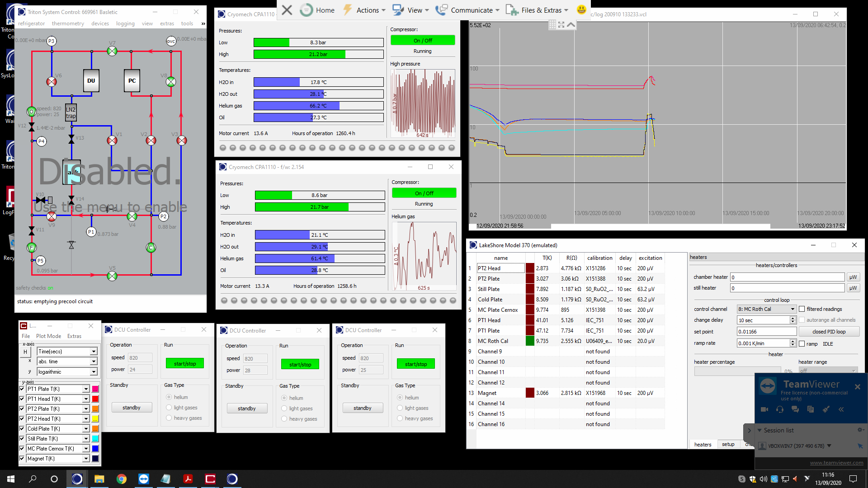Open the abs. time dropdown
This screenshot has height=488, width=868.
click(x=94, y=361)
